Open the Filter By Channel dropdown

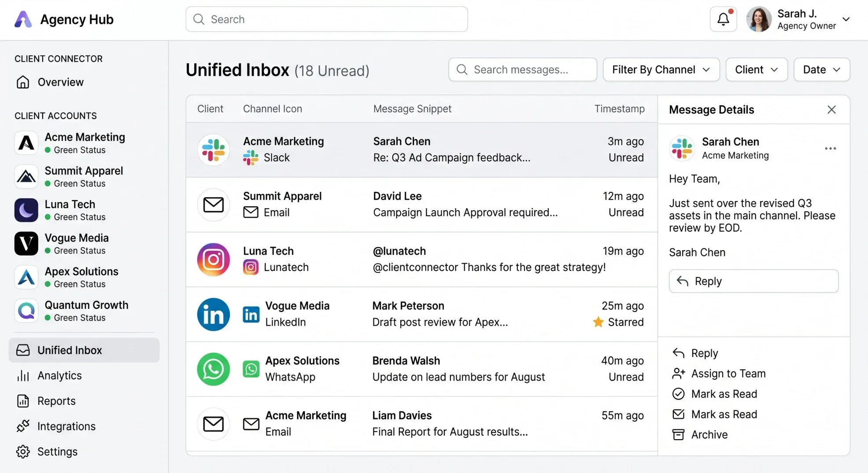coord(661,70)
